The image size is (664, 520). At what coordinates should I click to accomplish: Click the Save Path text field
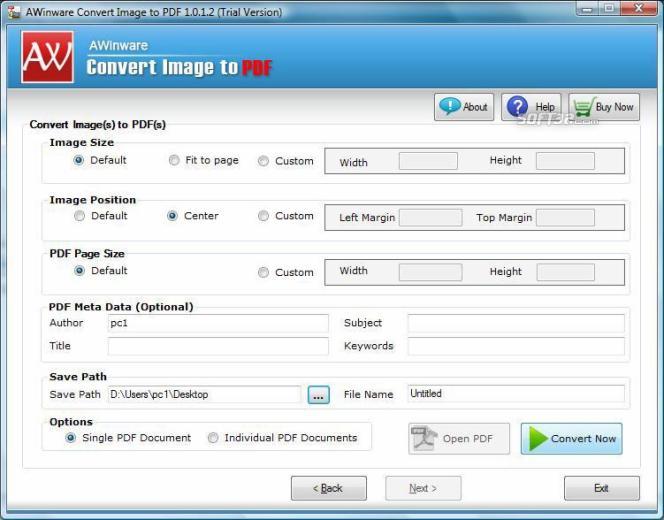click(205, 394)
